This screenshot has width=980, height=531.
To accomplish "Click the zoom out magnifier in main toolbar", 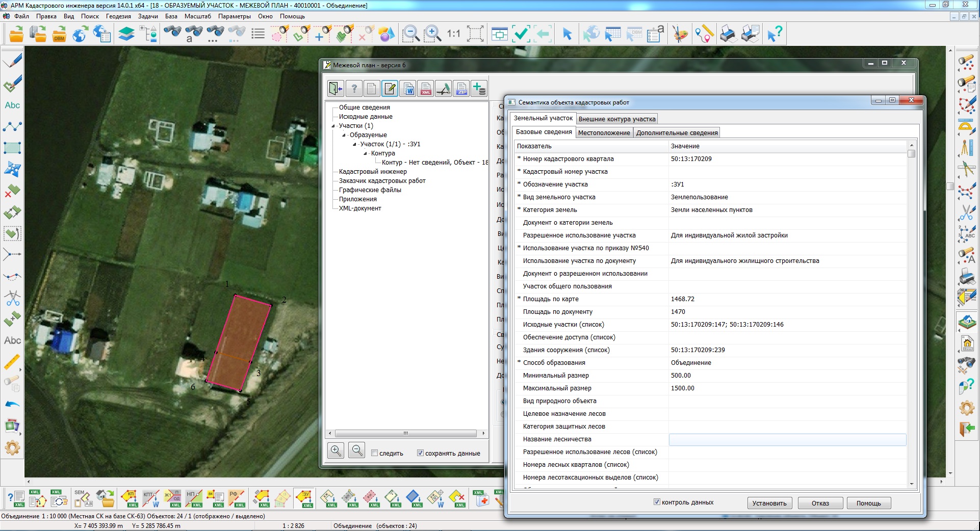I will pyautogui.click(x=410, y=34).
